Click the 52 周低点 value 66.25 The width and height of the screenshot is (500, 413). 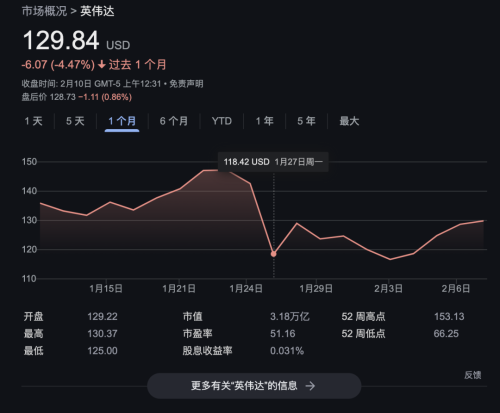click(x=446, y=333)
